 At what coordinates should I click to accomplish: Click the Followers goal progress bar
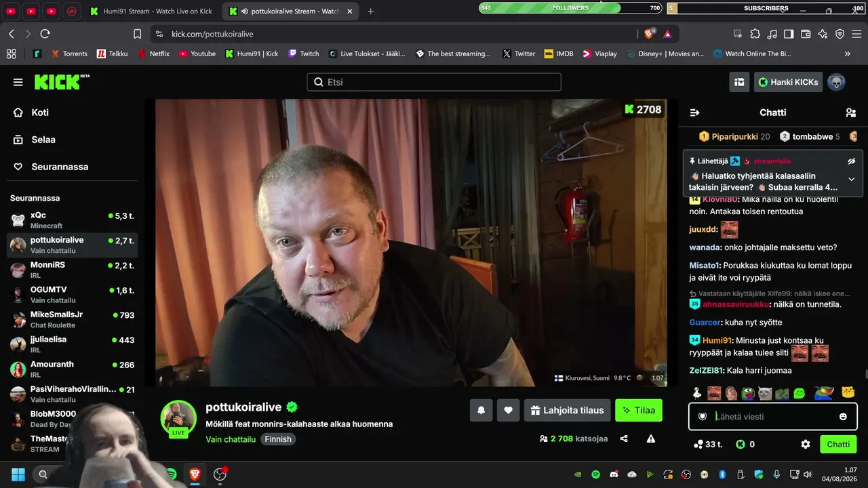(570, 8)
